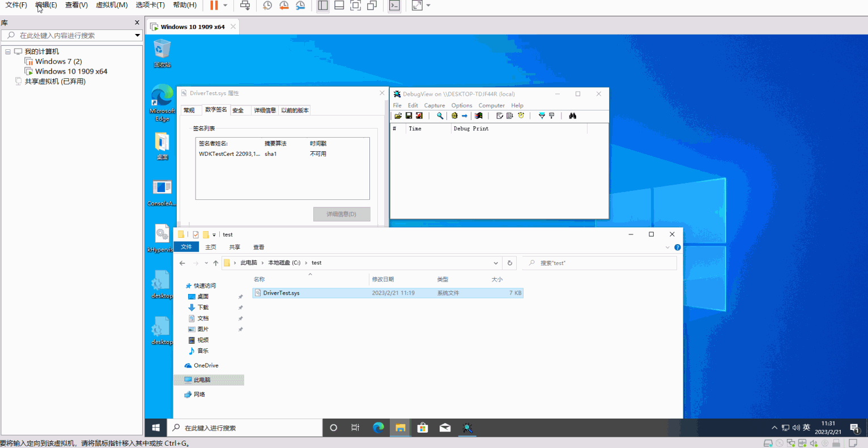This screenshot has height=448, width=868.
Task: Open highlight filter icon in DebugView
Action: [x=552, y=116]
